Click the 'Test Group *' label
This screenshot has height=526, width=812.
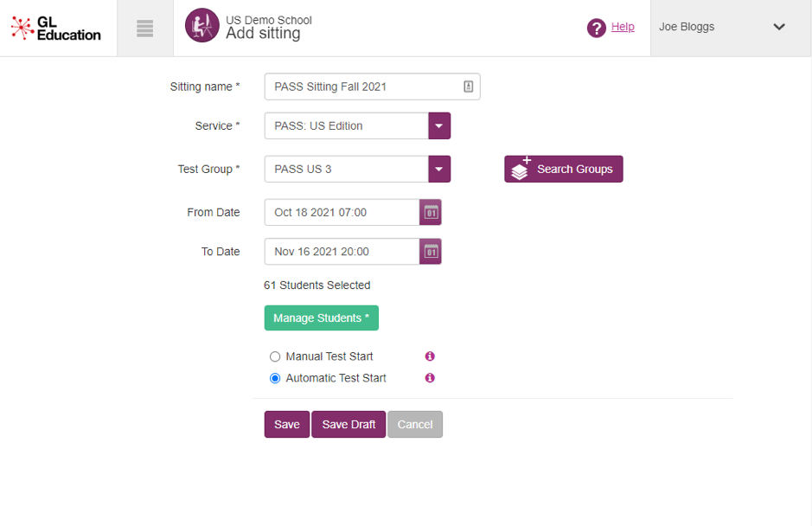[x=208, y=169]
